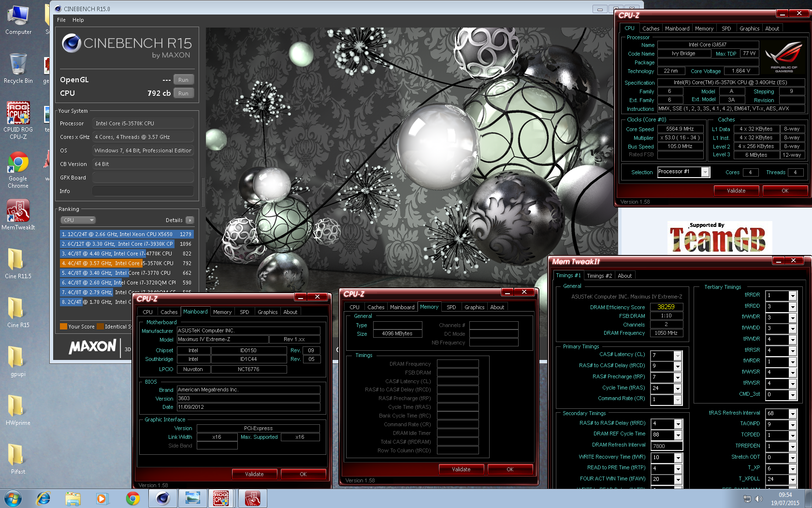The height and width of the screenshot is (508, 812).
Task: Open the CMD_3st tertiary timing dropdown
Action: [x=793, y=395]
